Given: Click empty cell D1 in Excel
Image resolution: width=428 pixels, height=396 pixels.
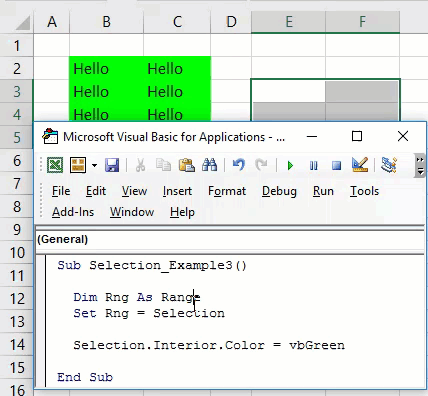Looking at the screenshot, I should [x=231, y=45].
